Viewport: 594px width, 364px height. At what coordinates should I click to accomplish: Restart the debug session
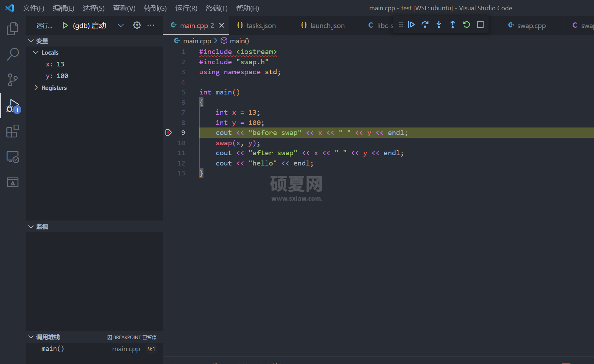(x=467, y=25)
